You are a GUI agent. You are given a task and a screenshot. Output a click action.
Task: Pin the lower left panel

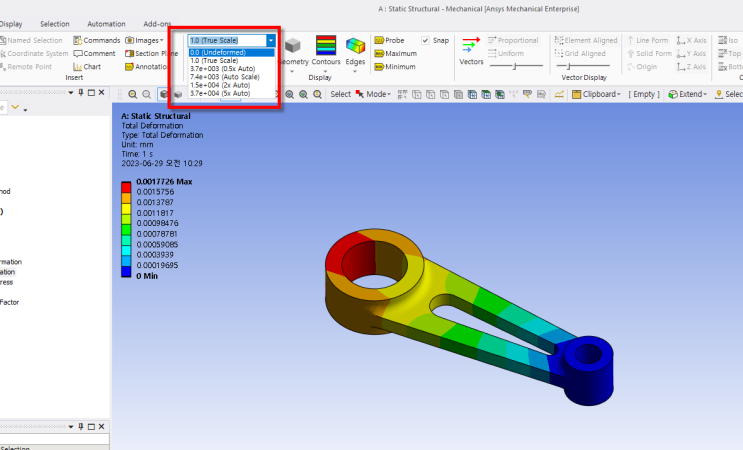[x=81, y=426]
